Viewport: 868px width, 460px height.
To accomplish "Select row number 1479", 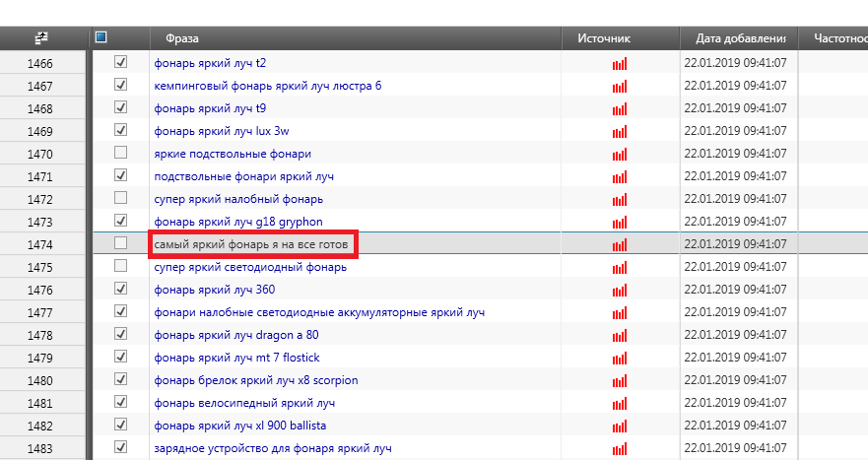I will [40, 359].
